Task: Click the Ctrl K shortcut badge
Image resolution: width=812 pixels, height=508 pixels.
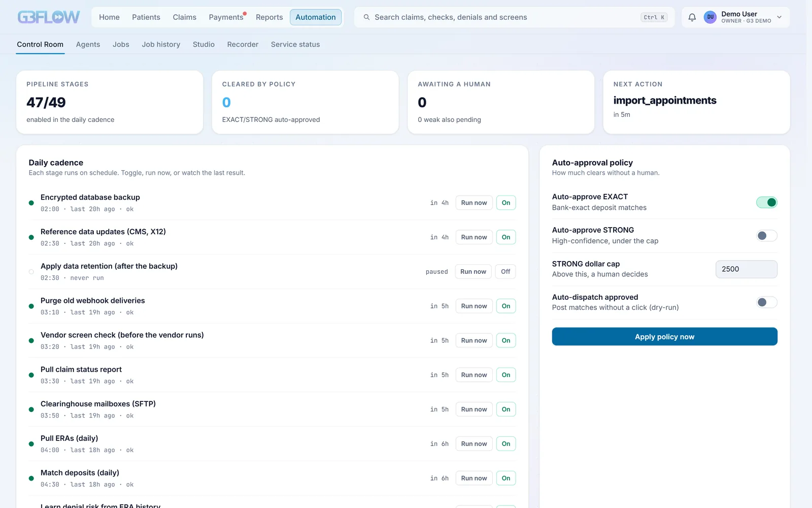Action: coord(654,17)
